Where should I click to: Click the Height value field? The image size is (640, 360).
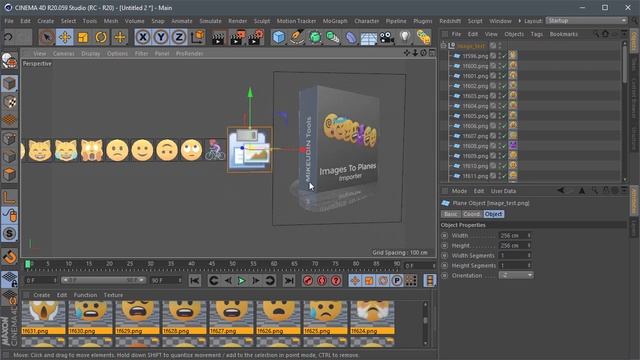click(x=512, y=246)
